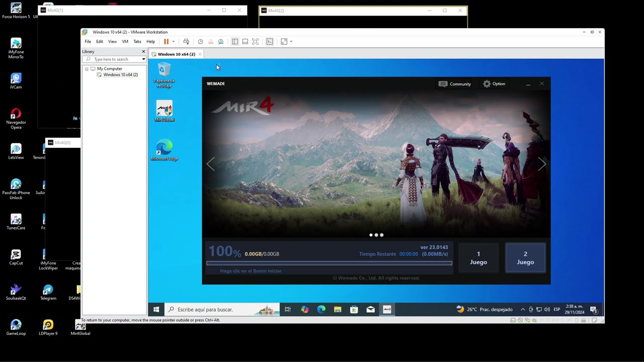Toggle the console view icon
Image resolution: width=644 pixels, height=362 pixels.
[x=270, y=42]
